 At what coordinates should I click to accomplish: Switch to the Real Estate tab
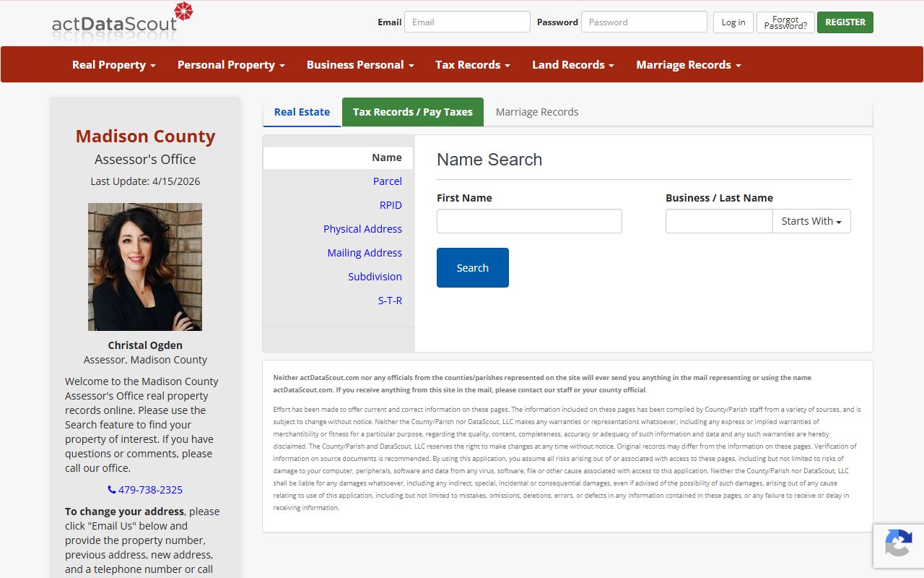click(302, 112)
